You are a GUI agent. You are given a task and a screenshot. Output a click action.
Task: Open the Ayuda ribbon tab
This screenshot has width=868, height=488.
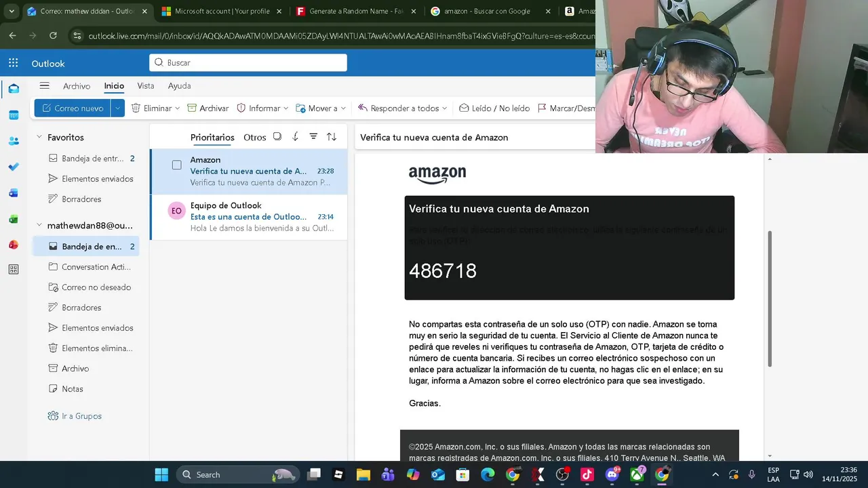pyautogui.click(x=180, y=86)
